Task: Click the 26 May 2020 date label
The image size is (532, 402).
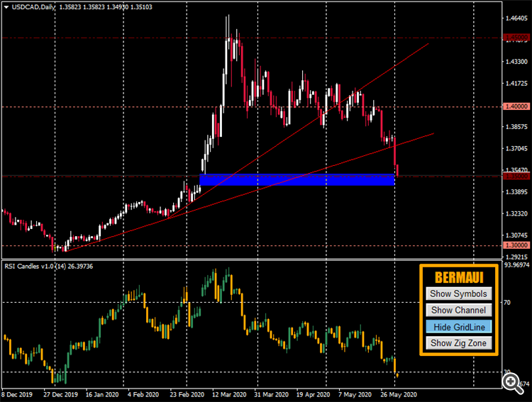Action: click(399, 394)
